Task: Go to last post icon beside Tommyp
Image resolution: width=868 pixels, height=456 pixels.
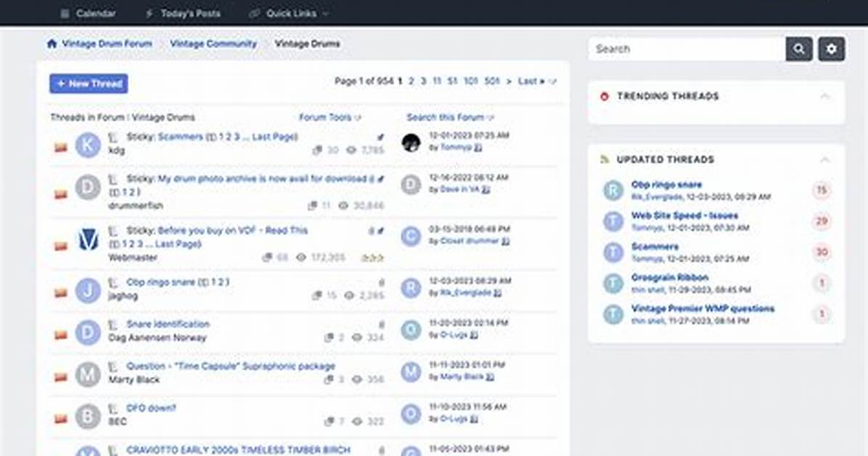Action: (478, 147)
